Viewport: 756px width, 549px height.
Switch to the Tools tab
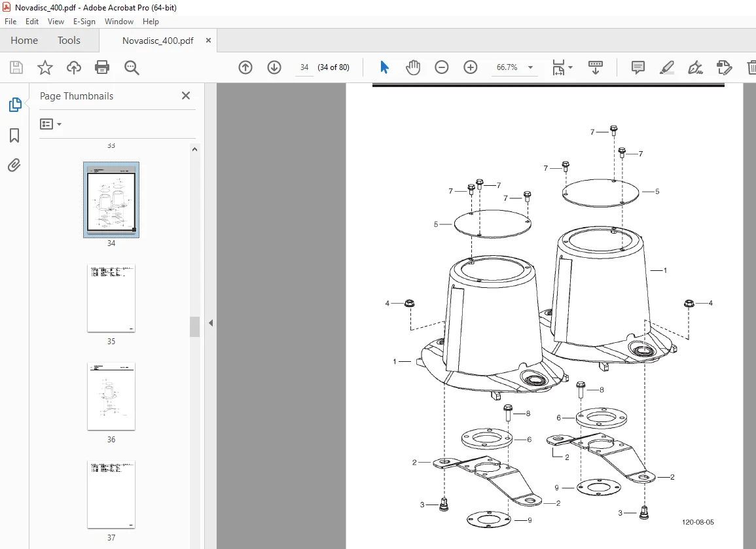point(69,41)
